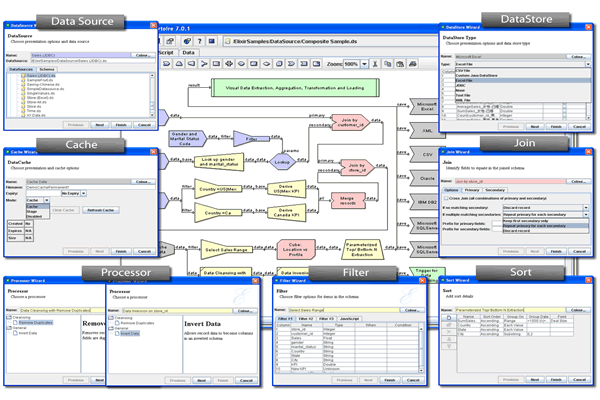Click the globe icon in main toolbar
Image resolution: width=600 pixels, height=400 pixels.
point(187,41)
